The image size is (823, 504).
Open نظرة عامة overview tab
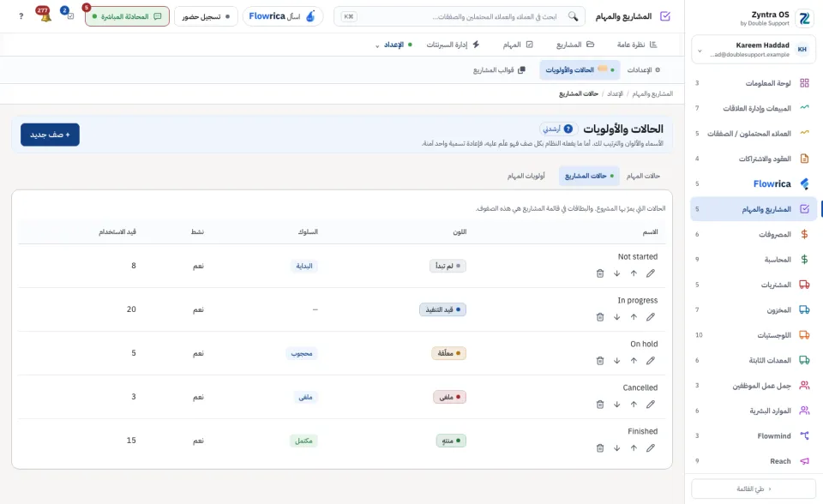637,45
